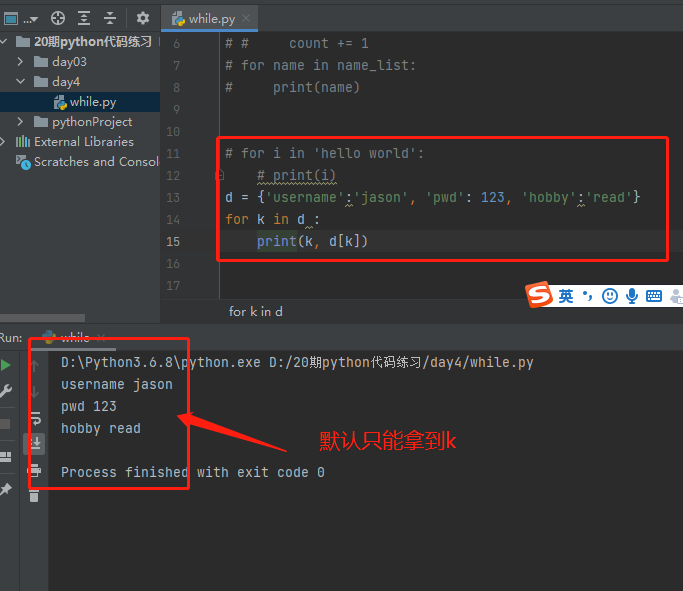
Task: Click 'Process finished with exit code 0' text
Action: 193,473
